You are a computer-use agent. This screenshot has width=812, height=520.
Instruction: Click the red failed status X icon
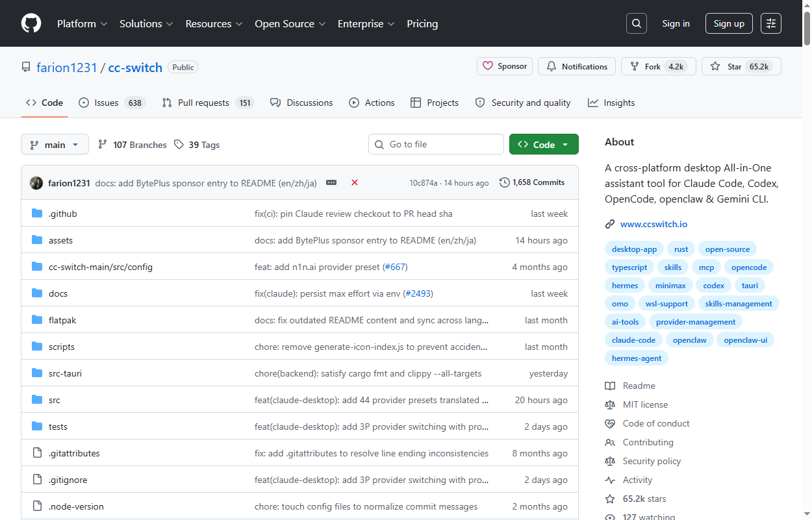(355, 183)
